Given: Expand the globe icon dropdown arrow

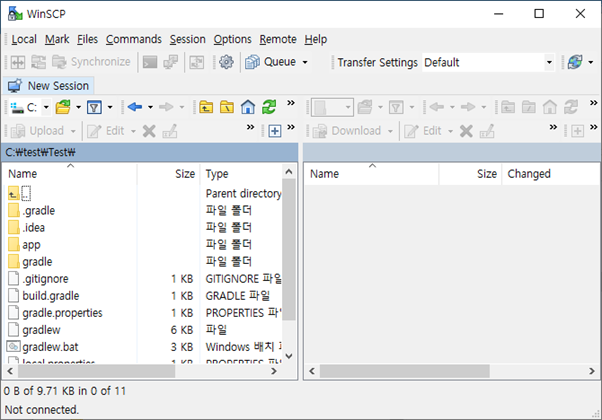Looking at the screenshot, I should (590, 62).
